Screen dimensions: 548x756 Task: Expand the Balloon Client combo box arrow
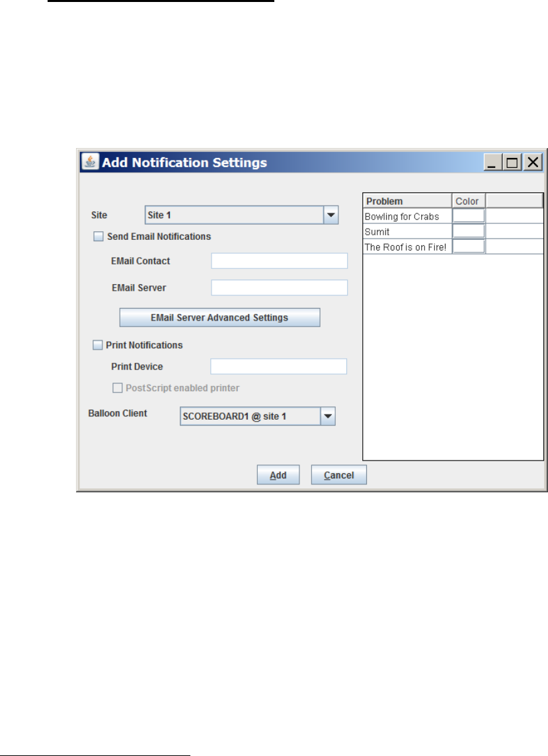[x=328, y=416]
